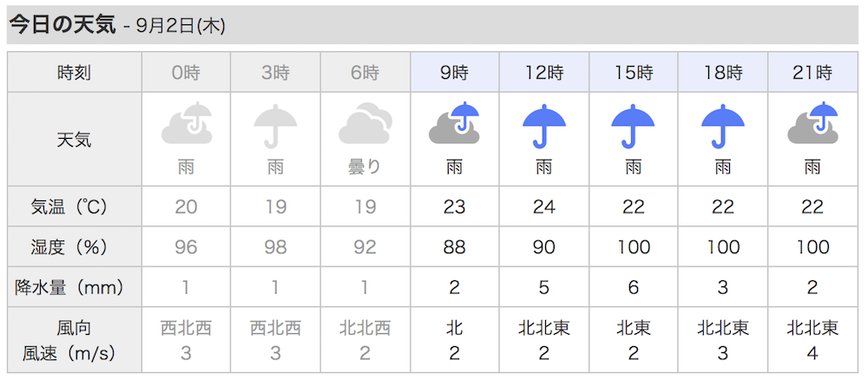Image resolution: width=868 pixels, height=380 pixels.
Task: Click the cloud-umbrella icon at 21時
Action: (x=812, y=123)
